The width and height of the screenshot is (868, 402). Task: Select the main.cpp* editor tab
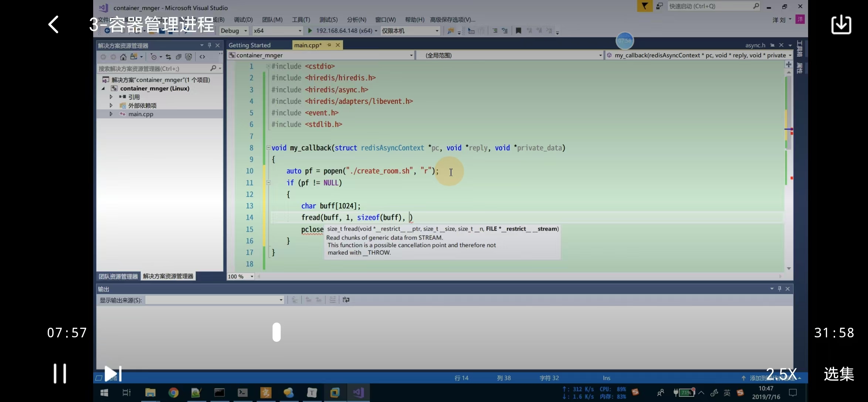(x=308, y=45)
